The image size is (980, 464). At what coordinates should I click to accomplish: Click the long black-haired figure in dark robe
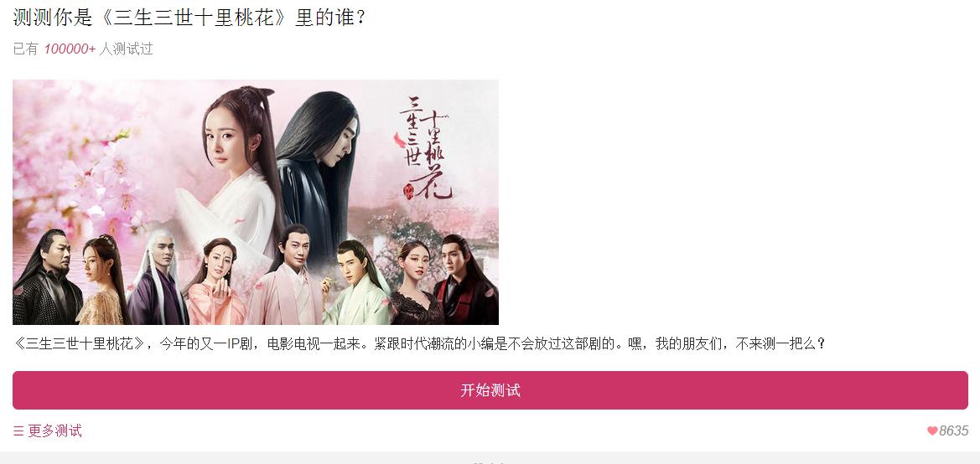tap(319, 175)
